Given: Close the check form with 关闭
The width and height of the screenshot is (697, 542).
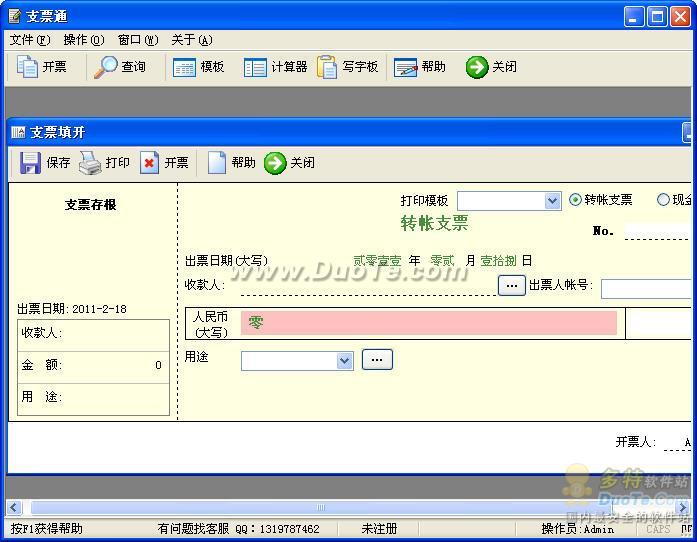Looking at the screenshot, I should (x=275, y=163).
